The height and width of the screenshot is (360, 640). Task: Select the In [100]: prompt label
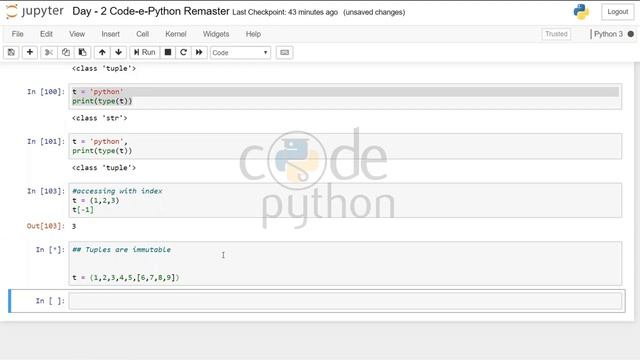(x=46, y=92)
